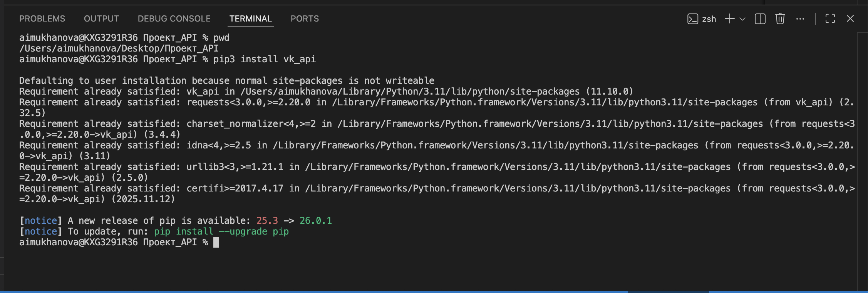Open the launch profile dropdown chevron
Viewport: 868px width, 293px height.
[x=742, y=19]
